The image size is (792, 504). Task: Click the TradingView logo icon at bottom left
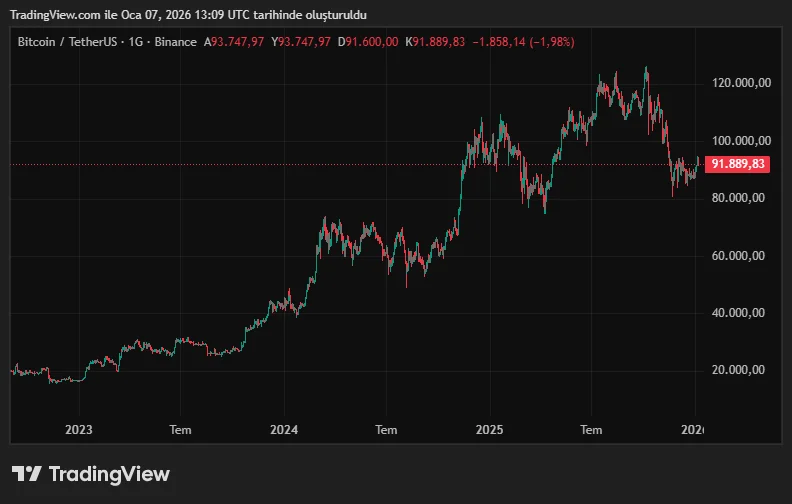coord(27,474)
